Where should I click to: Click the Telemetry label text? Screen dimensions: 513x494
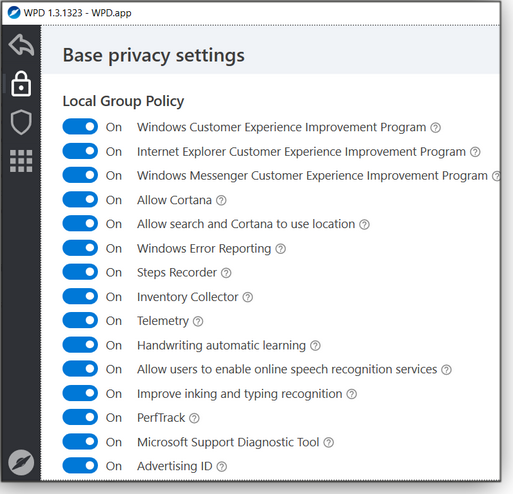[163, 321]
